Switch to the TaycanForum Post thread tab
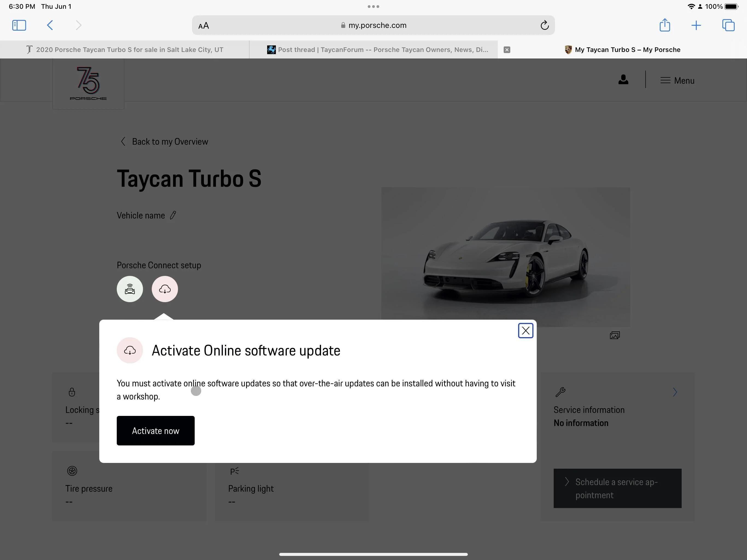 pyautogui.click(x=373, y=50)
